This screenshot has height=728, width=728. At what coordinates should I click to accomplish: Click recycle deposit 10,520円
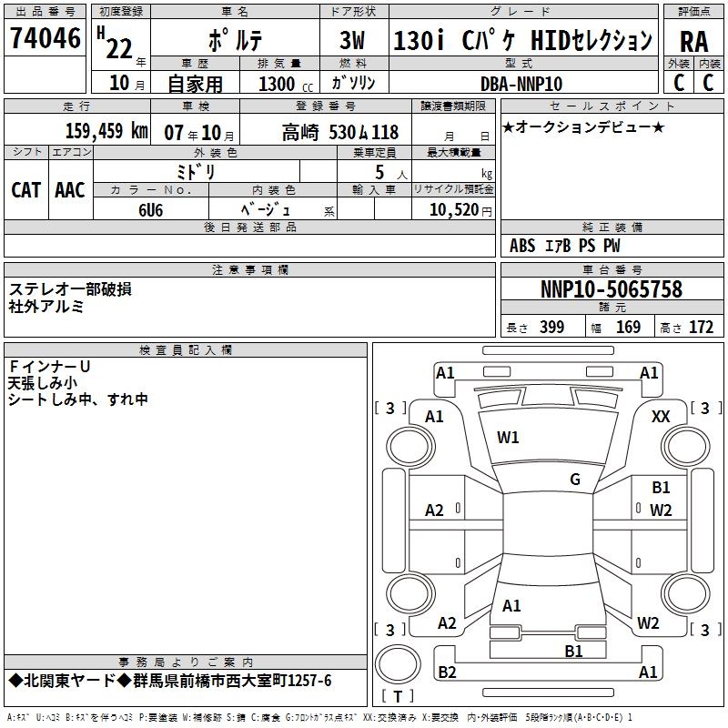(460, 210)
